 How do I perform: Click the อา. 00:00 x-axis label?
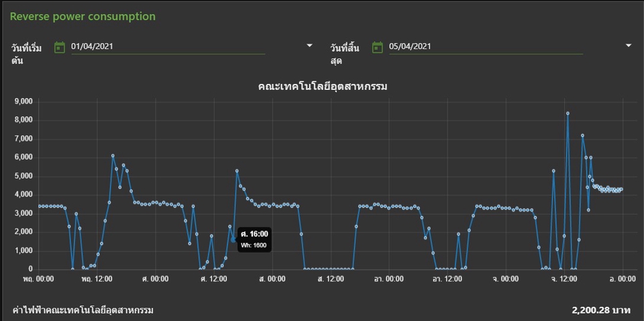coord(388,279)
